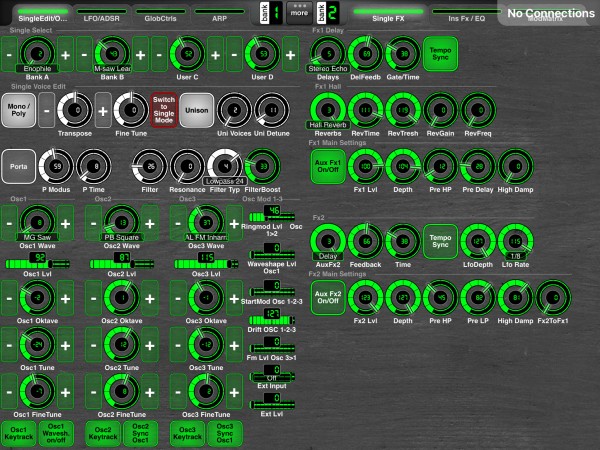600x450 pixels.
Task: Toggle Mono / Poly mode
Action: tap(18, 110)
